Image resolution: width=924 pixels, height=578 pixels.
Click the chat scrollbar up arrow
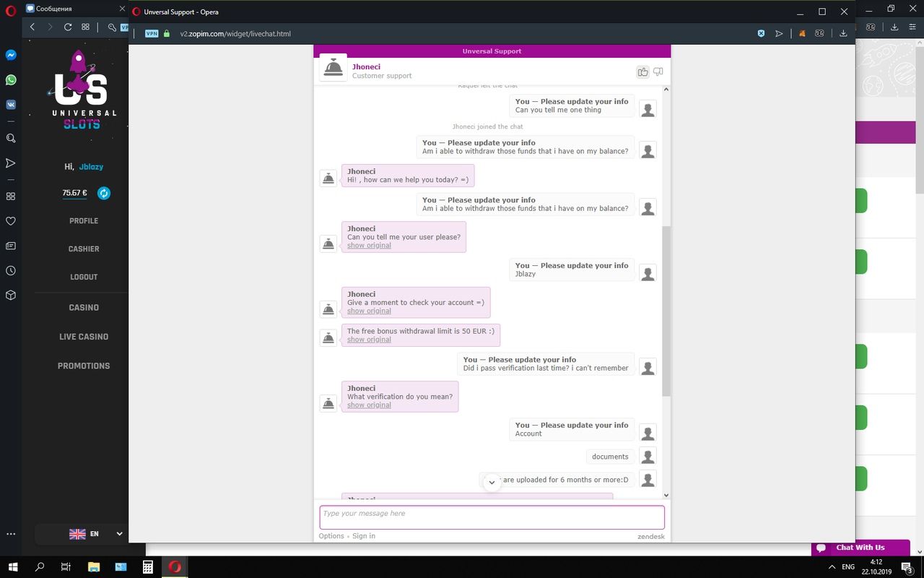(x=666, y=90)
